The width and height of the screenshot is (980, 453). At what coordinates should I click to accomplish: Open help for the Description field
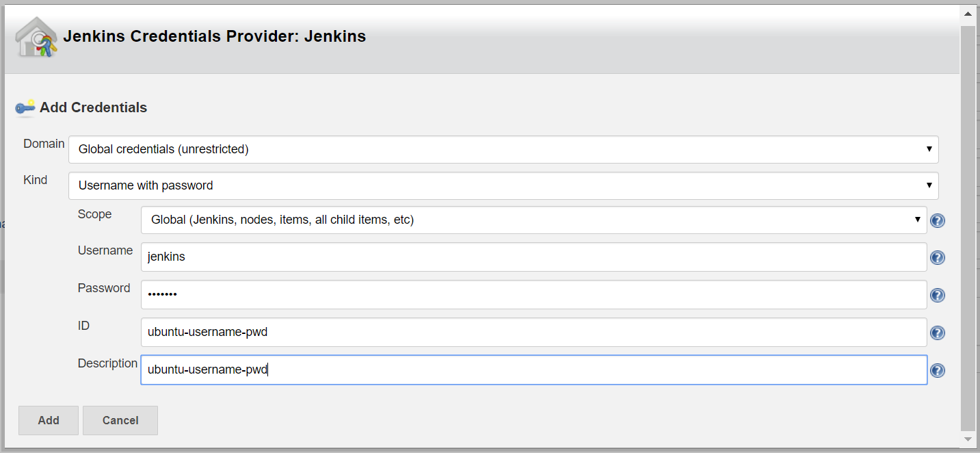point(938,371)
